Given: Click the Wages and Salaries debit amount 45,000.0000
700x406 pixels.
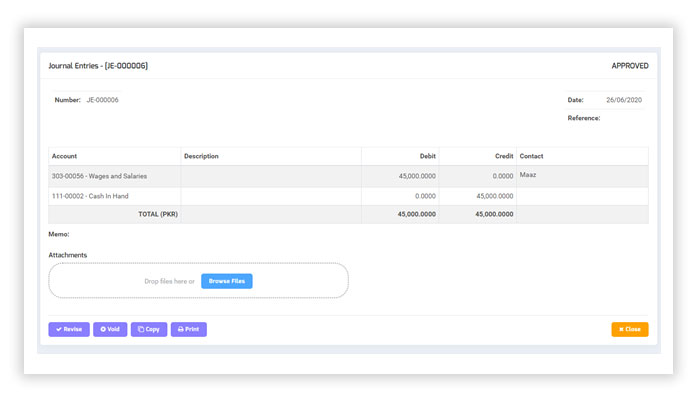Looking at the screenshot, I should tap(417, 176).
